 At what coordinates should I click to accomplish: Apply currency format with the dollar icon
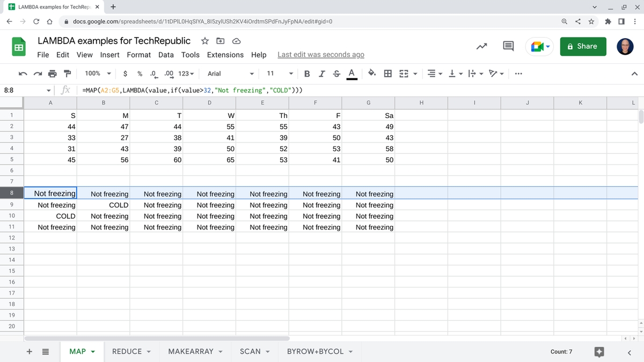coord(125,73)
